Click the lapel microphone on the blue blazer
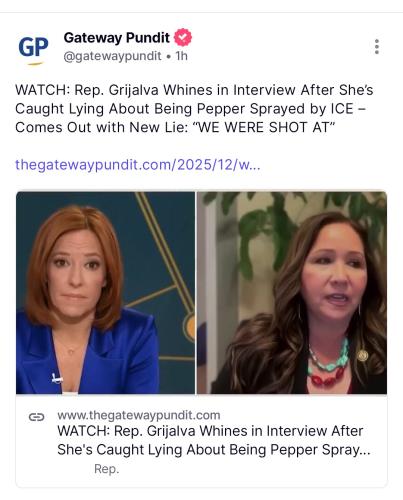This screenshot has height=500, width=403. (x=57, y=378)
